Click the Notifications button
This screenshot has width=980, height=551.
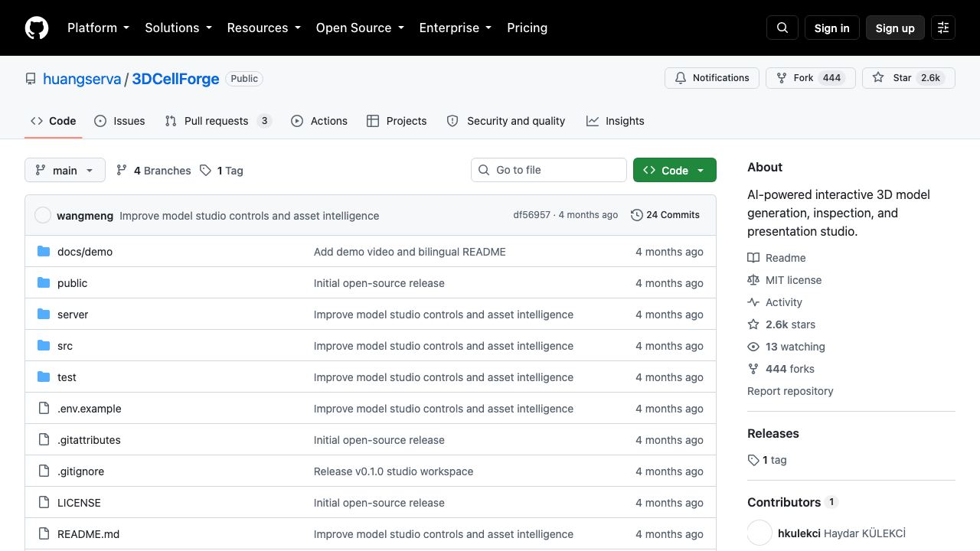point(712,78)
